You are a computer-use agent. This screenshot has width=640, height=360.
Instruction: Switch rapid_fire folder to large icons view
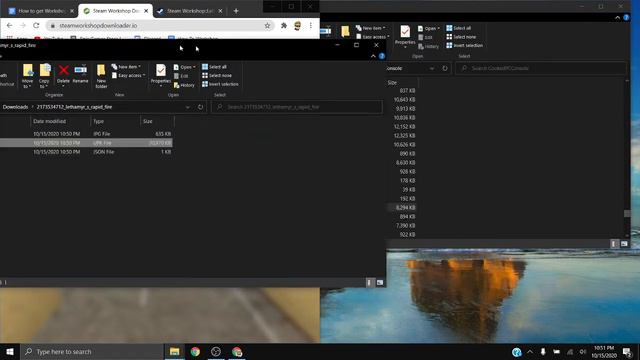[380, 282]
